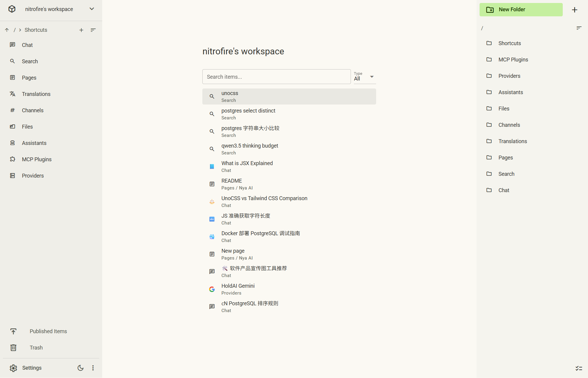Click the sort icon in left sidebar header
Image resolution: width=588 pixels, height=378 pixels.
pos(93,30)
